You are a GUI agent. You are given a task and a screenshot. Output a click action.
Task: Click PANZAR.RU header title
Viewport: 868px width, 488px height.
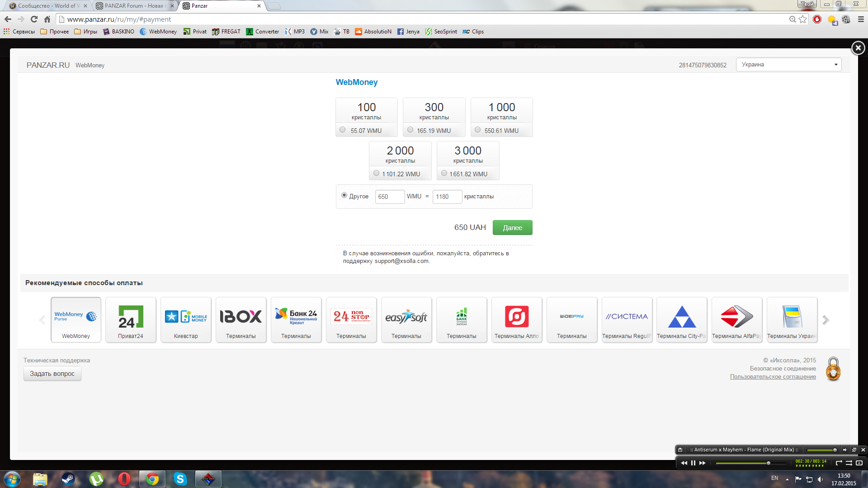coord(48,65)
